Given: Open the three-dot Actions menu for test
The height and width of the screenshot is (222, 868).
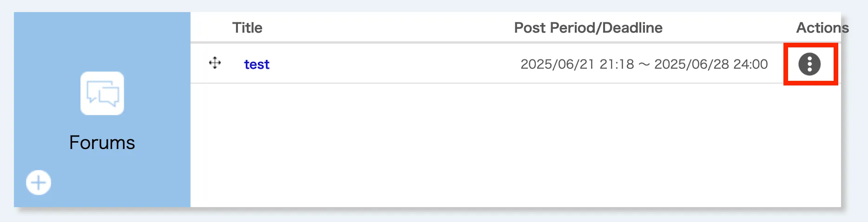Looking at the screenshot, I should pyautogui.click(x=809, y=64).
